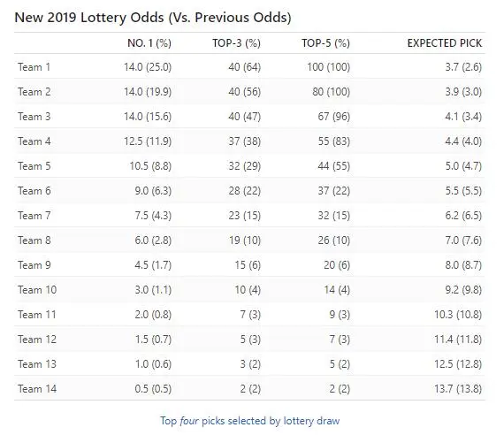This screenshot has height=435, width=504.
Task: Select the Team 14 row label
Action: click(37, 389)
